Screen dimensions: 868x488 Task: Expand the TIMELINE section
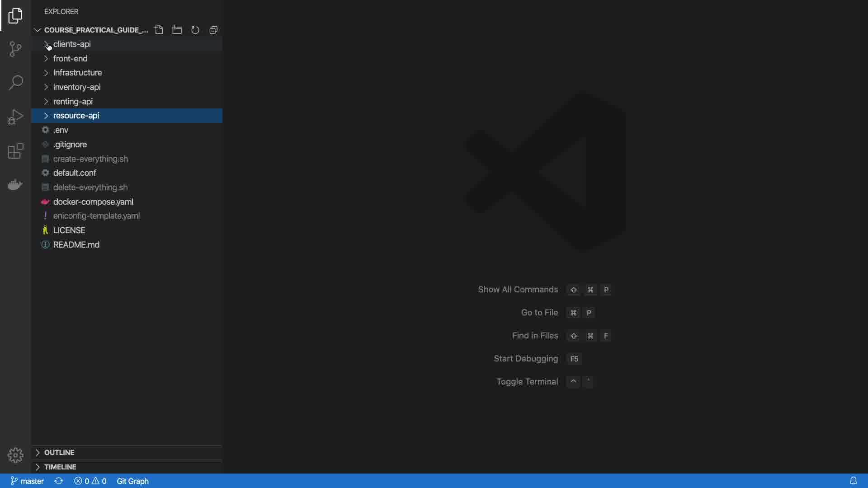pos(60,467)
